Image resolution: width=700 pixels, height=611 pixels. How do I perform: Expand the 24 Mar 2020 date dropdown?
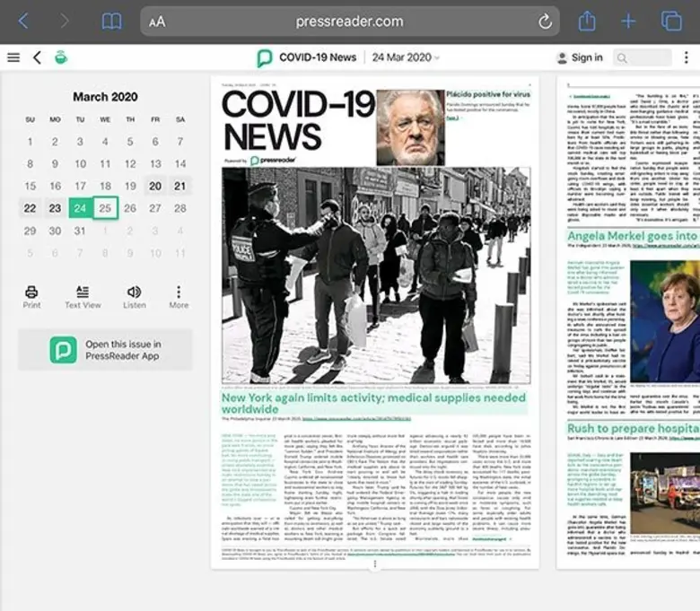click(406, 57)
